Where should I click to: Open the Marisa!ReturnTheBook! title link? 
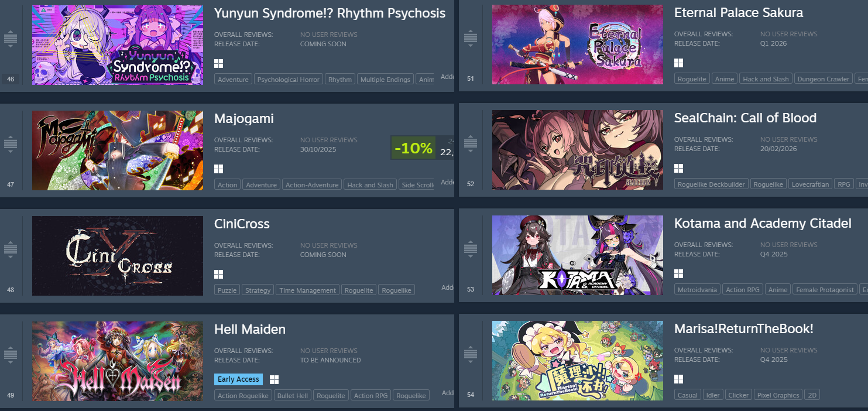click(744, 329)
